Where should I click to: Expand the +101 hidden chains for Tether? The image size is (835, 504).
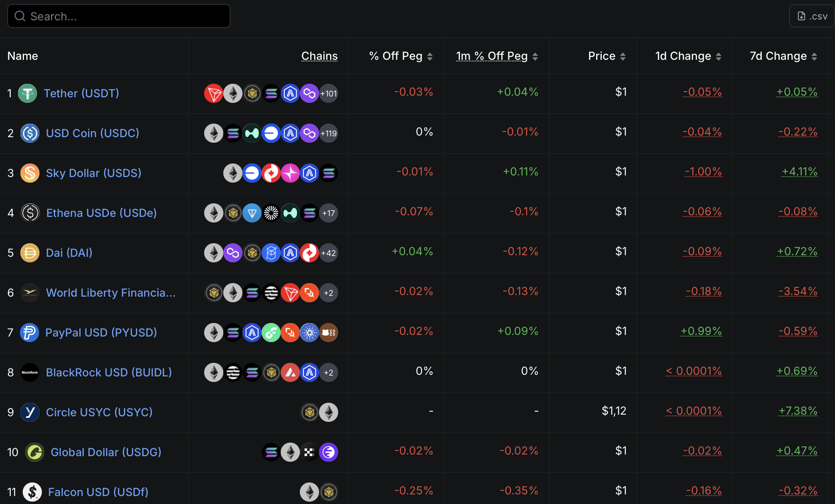(x=328, y=93)
